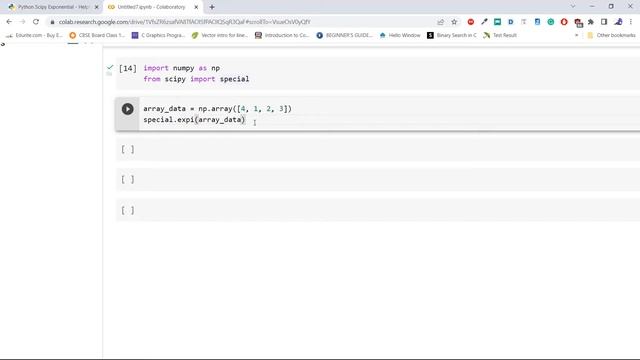The height and width of the screenshot is (360, 640).
Task: Close the Untitled7.ipynb Colaboratory tab
Action: [196, 7]
